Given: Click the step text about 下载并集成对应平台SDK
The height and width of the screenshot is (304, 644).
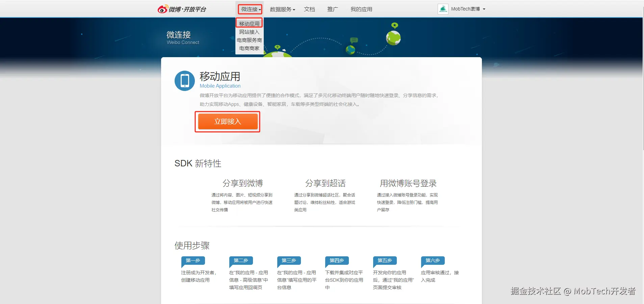Looking at the screenshot, I should coord(344,280).
